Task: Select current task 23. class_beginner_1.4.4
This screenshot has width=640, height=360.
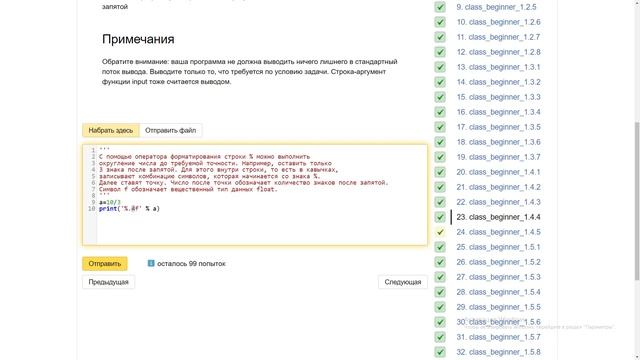Action: tap(498, 217)
